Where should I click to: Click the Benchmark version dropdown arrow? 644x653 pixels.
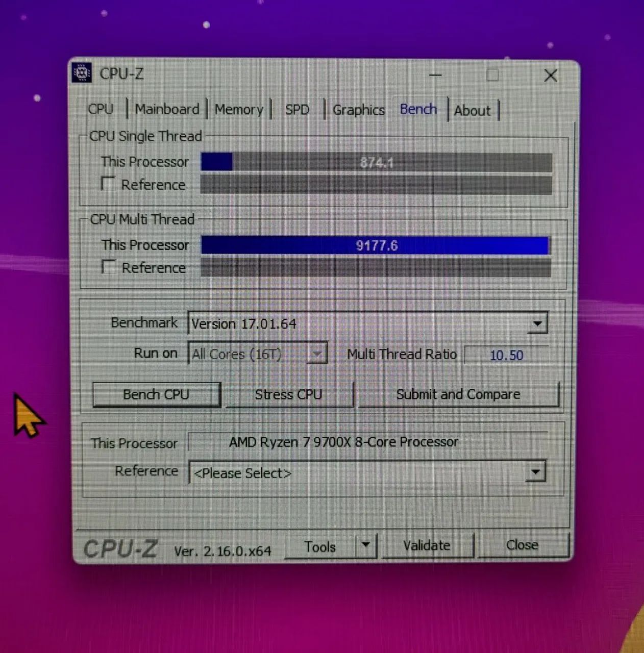click(537, 323)
